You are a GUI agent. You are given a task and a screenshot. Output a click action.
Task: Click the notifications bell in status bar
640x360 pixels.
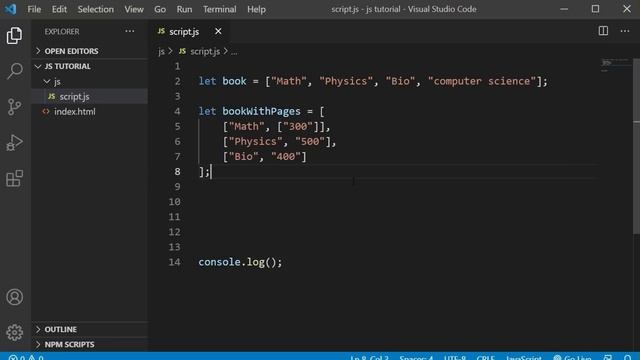tap(628, 358)
